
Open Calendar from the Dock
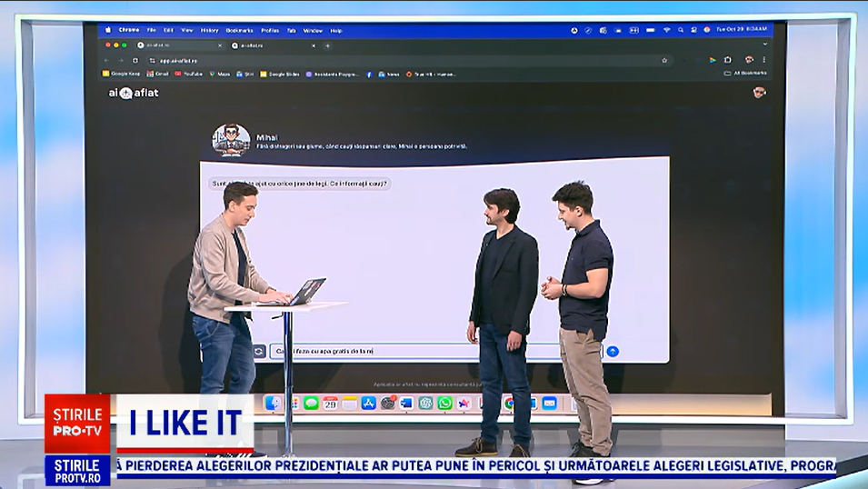point(331,404)
